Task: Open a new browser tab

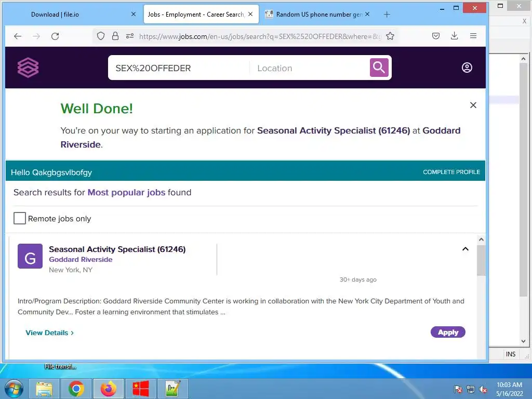Action: click(x=387, y=14)
